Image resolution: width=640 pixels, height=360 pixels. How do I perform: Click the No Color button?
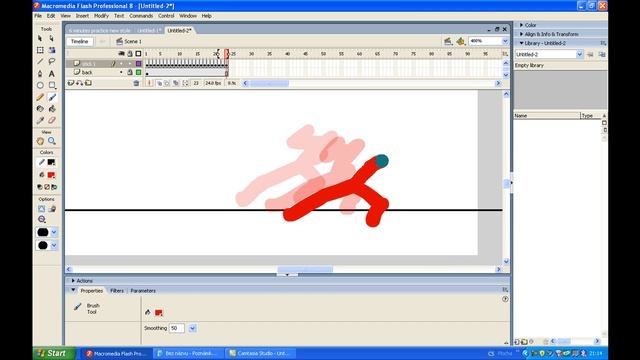point(47,187)
